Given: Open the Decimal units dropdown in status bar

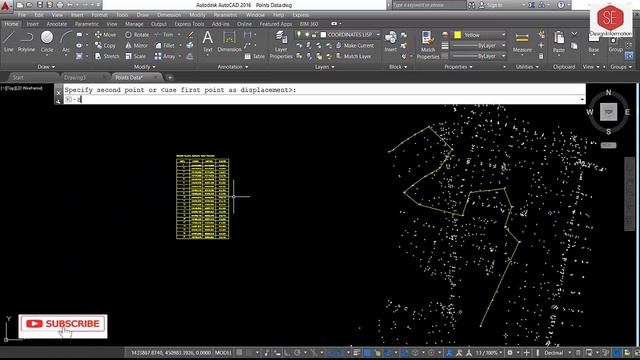Looking at the screenshot, I should [x=558, y=353].
